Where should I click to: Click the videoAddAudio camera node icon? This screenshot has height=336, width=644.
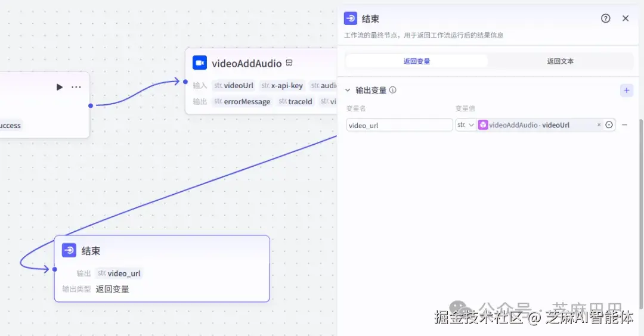[x=200, y=63]
